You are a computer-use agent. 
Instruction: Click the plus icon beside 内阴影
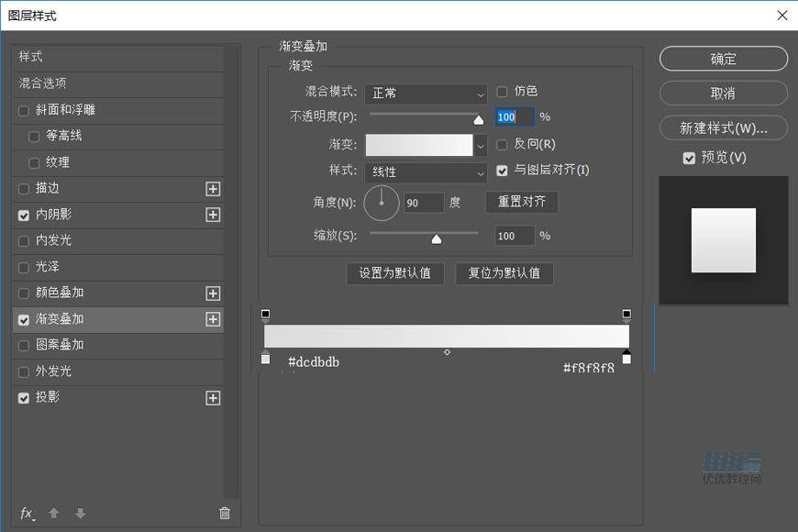213,215
